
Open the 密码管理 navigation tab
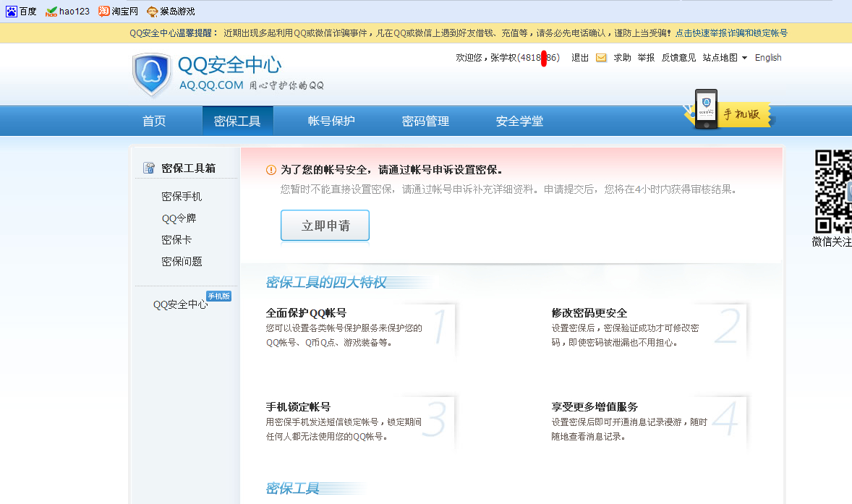click(x=425, y=121)
